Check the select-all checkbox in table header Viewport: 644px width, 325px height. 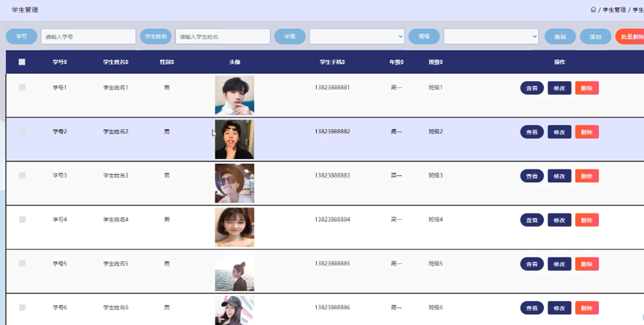click(22, 62)
